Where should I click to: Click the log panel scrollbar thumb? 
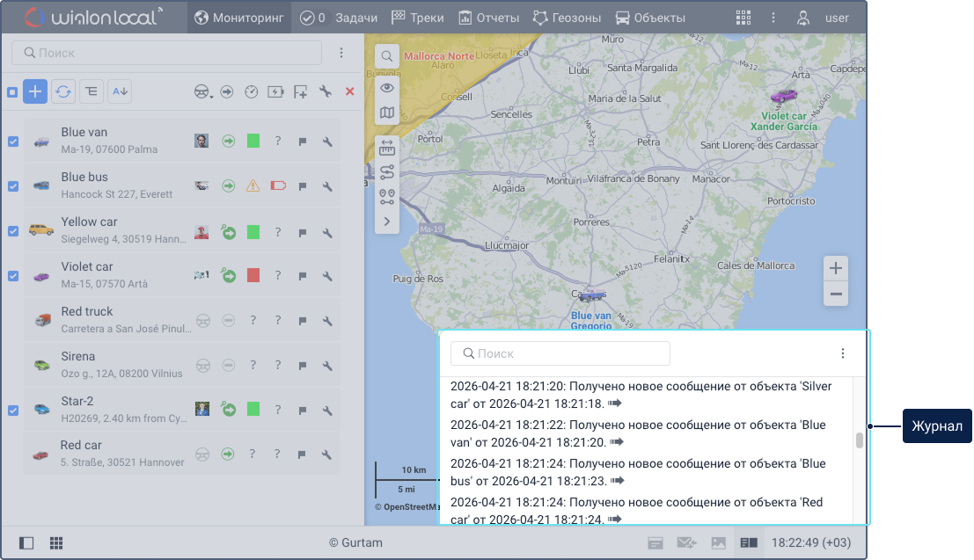(x=860, y=440)
